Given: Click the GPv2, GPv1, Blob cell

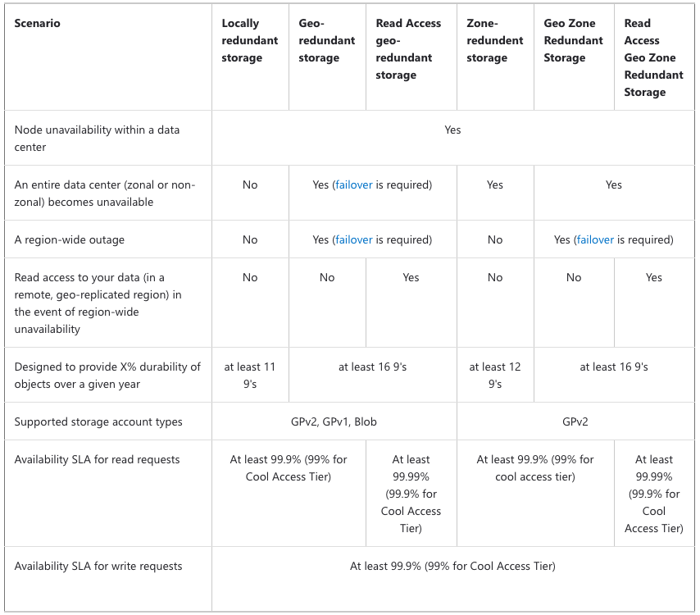Looking at the screenshot, I should [334, 421].
